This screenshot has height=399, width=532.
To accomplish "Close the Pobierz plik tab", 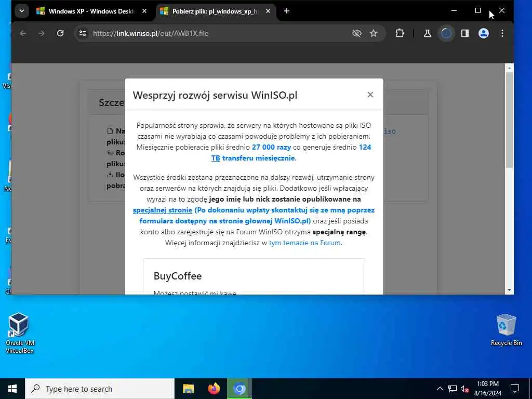I will 268,11.
